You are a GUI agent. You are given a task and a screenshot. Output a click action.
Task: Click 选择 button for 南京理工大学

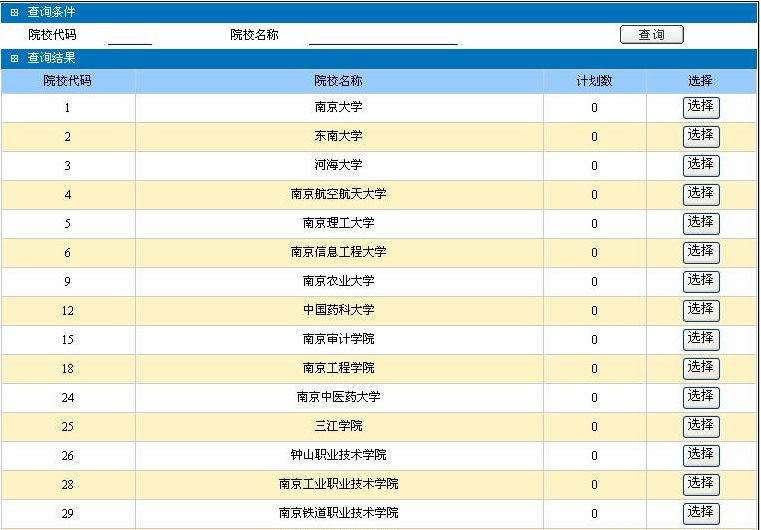[701, 224]
